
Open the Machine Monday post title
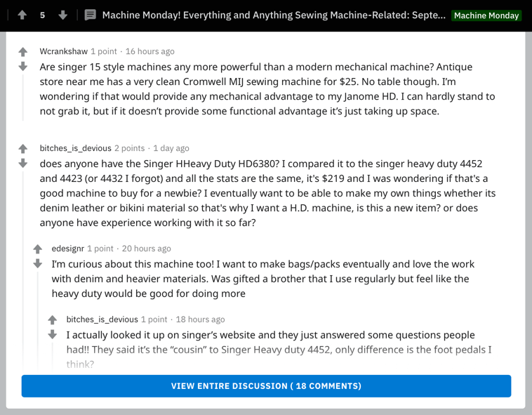click(274, 15)
